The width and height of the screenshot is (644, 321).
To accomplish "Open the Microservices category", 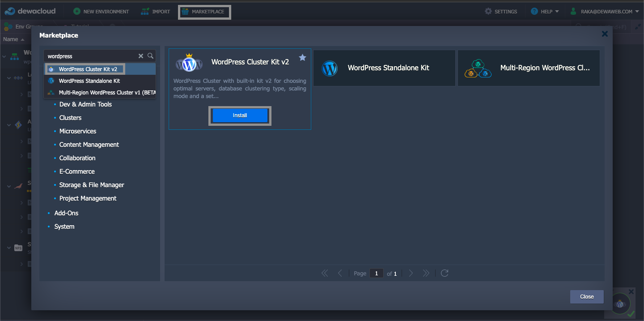I will (x=78, y=131).
